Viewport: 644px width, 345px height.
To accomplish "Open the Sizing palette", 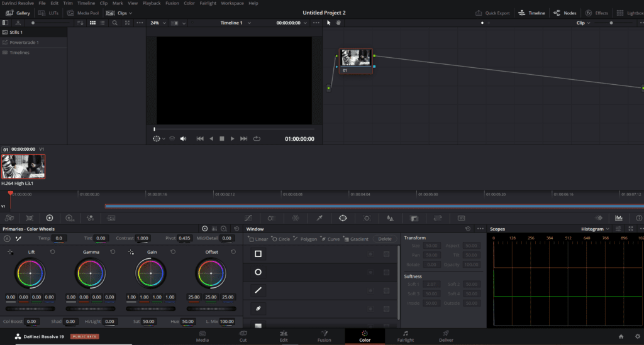I will pos(438,218).
